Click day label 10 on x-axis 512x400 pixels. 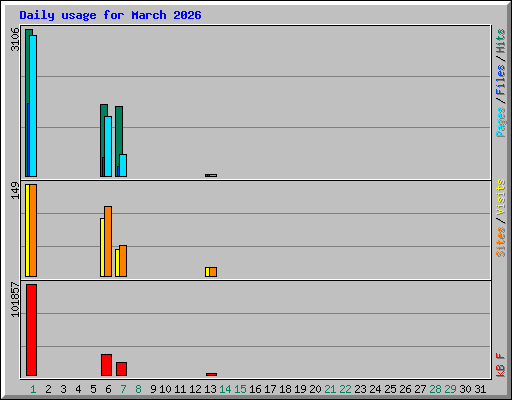click(x=165, y=389)
